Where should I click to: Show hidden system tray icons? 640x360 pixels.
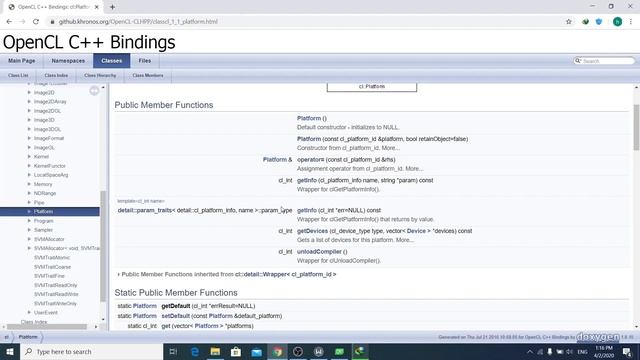point(530,351)
